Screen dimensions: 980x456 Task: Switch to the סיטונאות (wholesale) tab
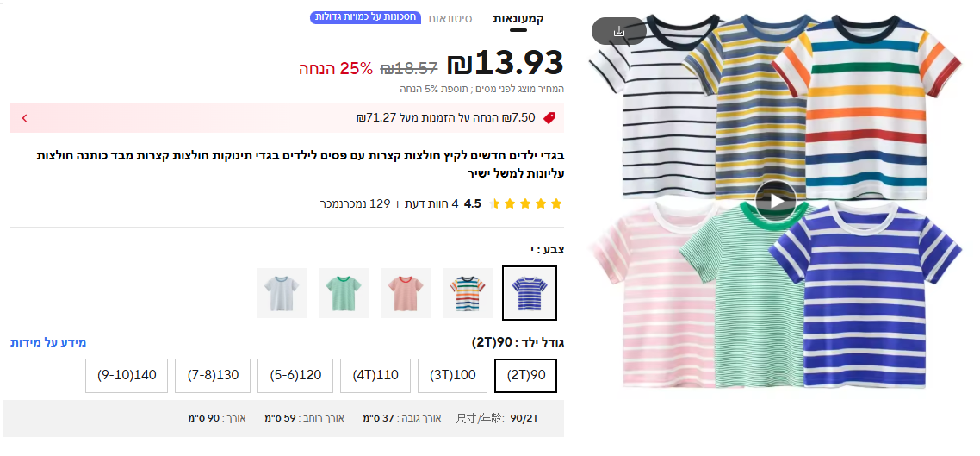coord(450,19)
